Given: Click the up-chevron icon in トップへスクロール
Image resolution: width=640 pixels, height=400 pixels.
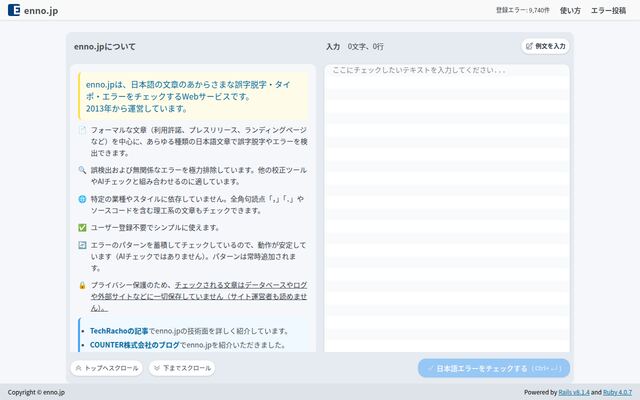Looking at the screenshot, I should (78, 368).
